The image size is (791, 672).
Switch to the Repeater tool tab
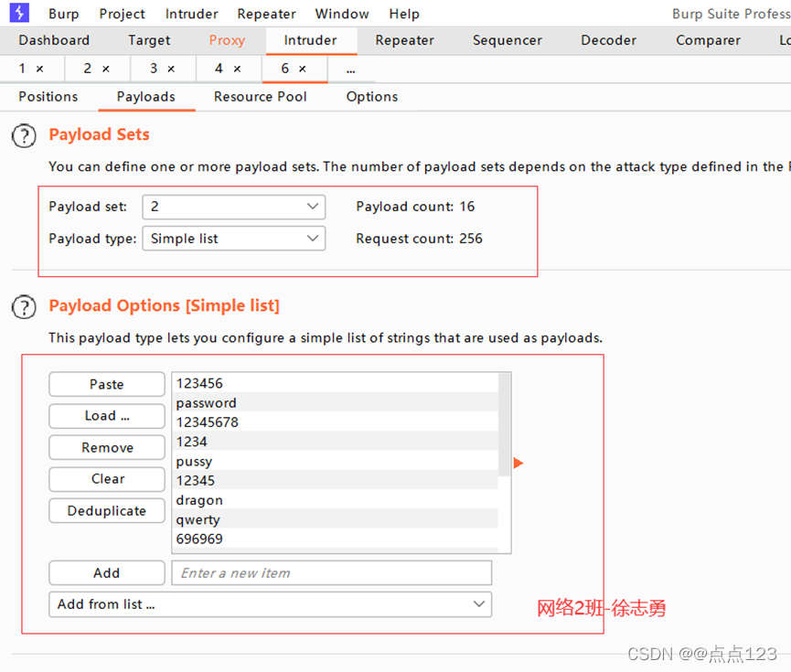point(404,40)
